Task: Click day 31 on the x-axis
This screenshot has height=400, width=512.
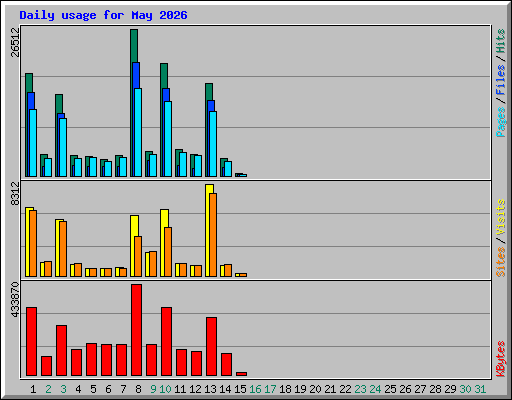Action: [480, 389]
